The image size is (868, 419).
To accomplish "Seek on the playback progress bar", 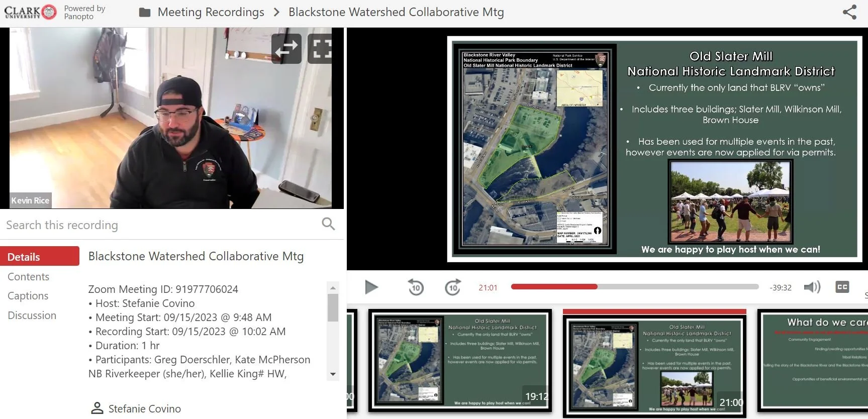I will pyautogui.click(x=635, y=287).
